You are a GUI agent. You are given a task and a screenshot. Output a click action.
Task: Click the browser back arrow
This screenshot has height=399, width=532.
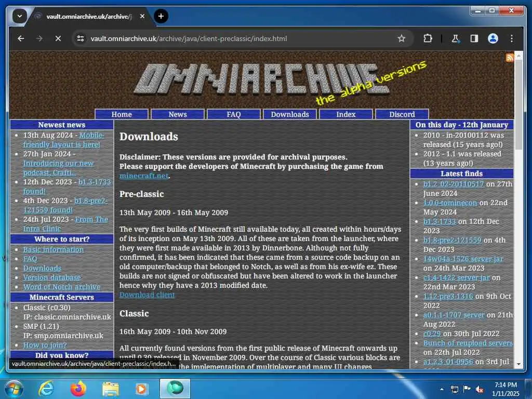click(x=21, y=38)
